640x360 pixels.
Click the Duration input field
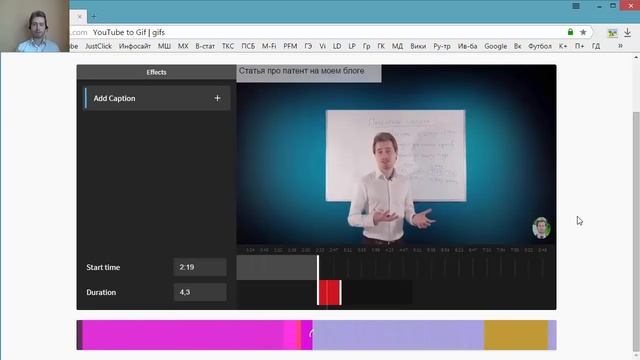(200, 292)
